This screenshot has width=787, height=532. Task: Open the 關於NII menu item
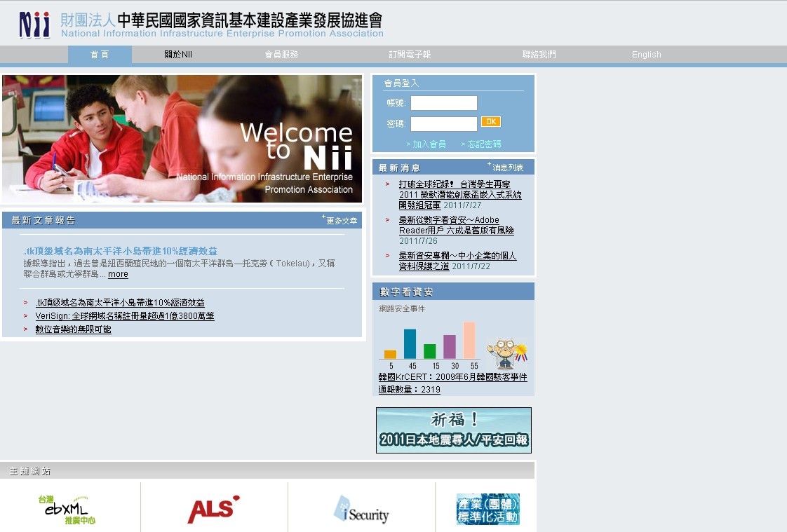178,55
